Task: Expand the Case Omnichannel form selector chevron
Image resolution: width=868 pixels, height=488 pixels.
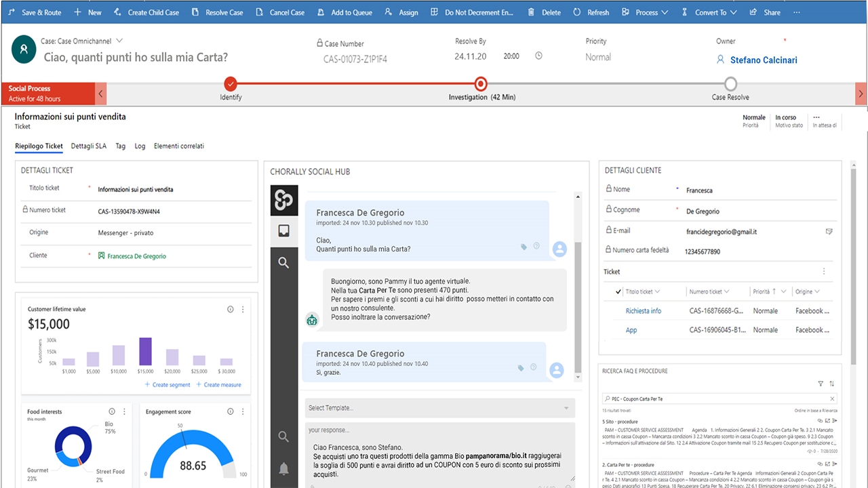Action: (120, 41)
